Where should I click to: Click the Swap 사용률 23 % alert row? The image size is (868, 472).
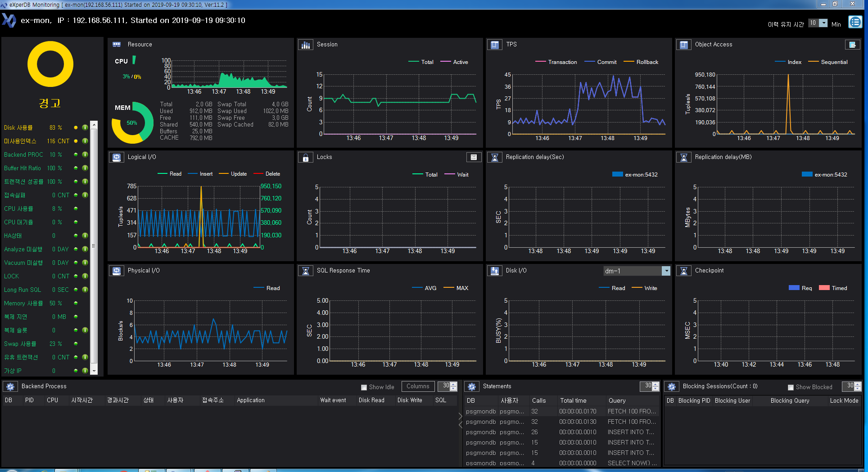[x=45, y=344]
